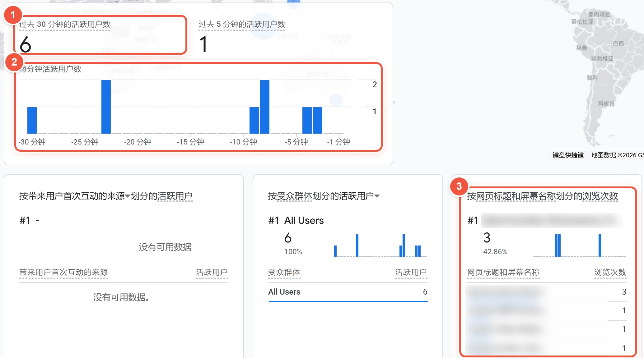
Task: Click the 键盘快捷键 map button
Action: [568, 155]
